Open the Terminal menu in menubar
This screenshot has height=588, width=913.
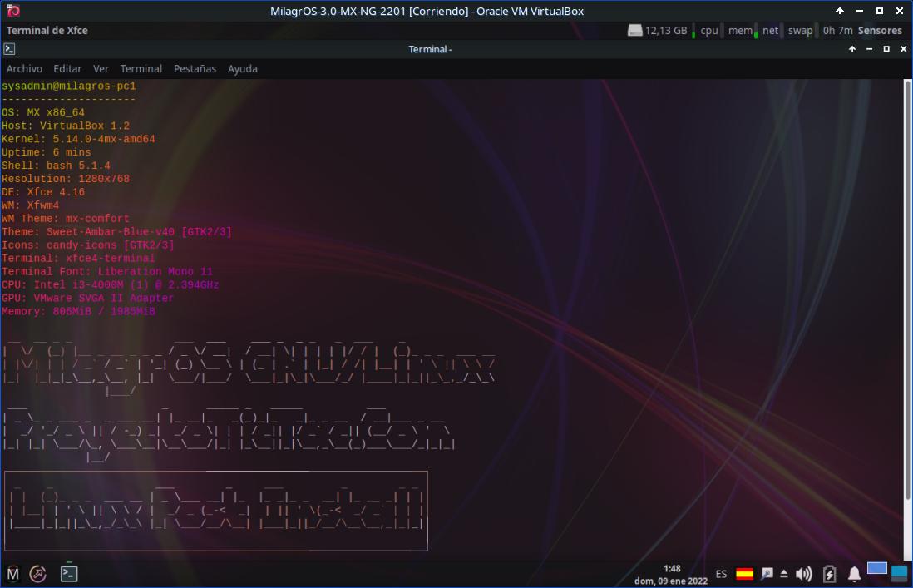pos(141,69)
